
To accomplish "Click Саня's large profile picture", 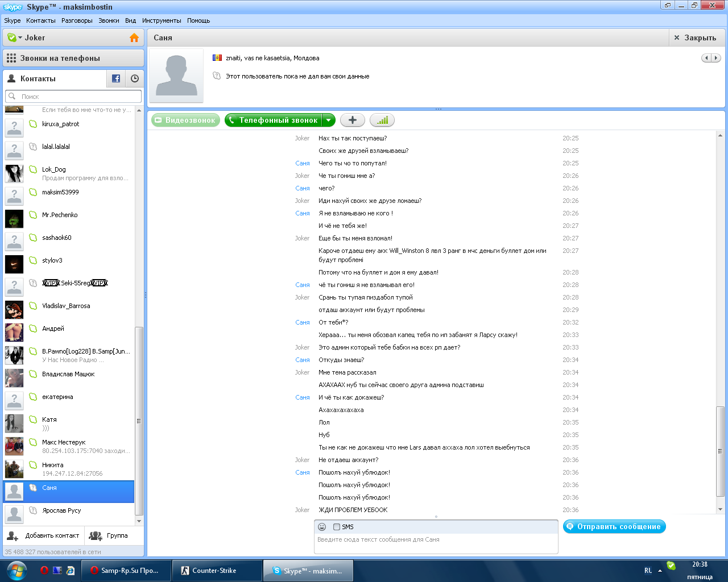I will point(176,76).
